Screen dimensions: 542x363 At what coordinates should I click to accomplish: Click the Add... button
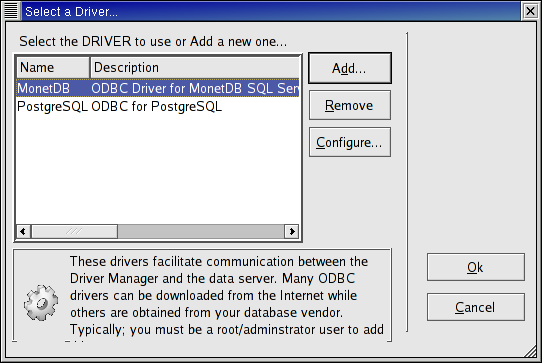pyautogui.click(x=350, y=68)
